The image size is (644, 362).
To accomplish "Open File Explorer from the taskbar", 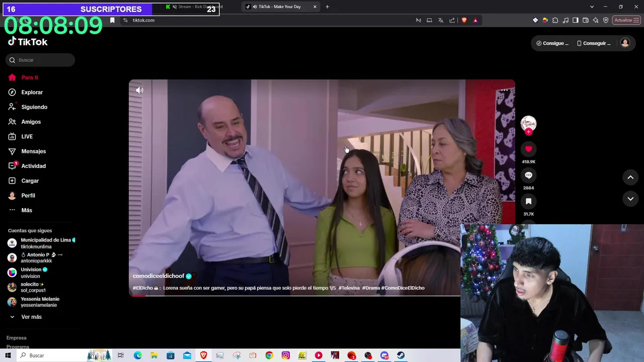I will pos(154,355).
